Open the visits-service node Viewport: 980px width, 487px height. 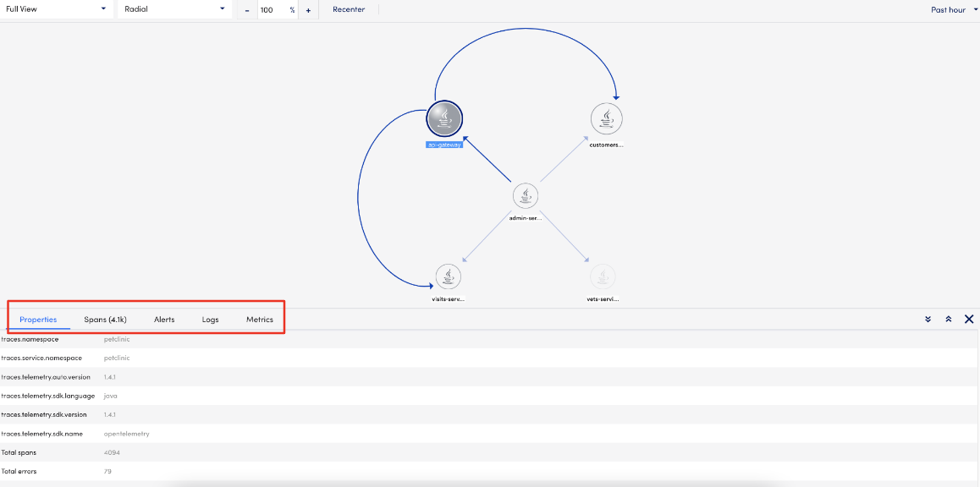[448, 276]
